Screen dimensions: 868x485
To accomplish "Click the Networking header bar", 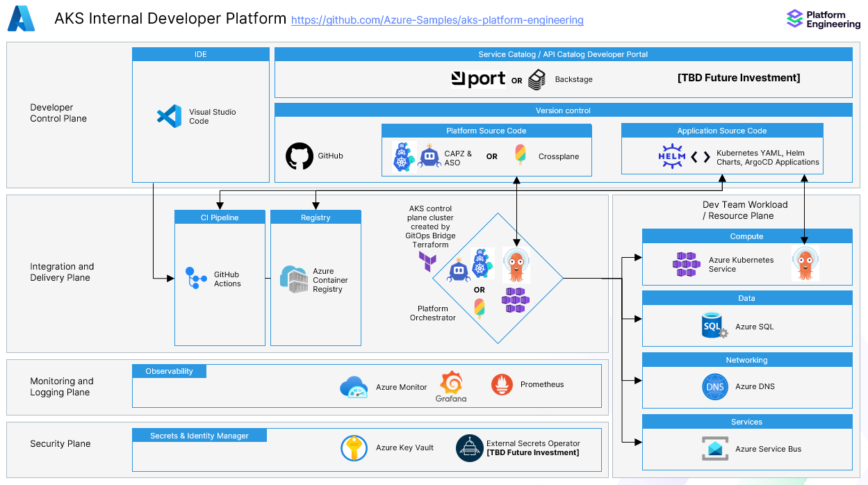I will coord(747,359).
